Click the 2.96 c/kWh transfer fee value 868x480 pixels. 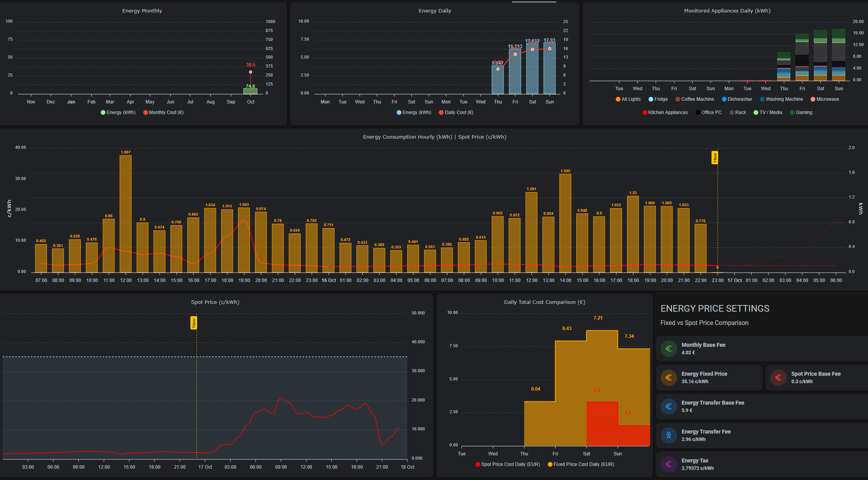(x=694, y=439)
